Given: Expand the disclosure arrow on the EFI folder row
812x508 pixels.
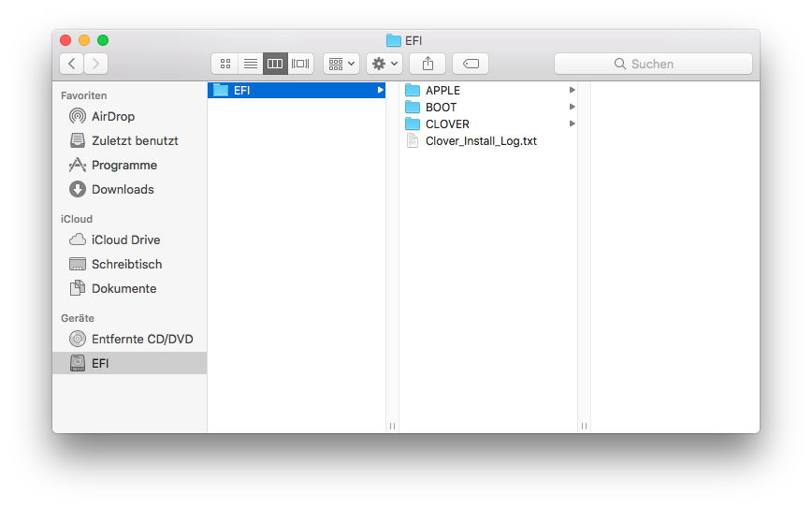Looking at the screenshot, I should (380, 90).
